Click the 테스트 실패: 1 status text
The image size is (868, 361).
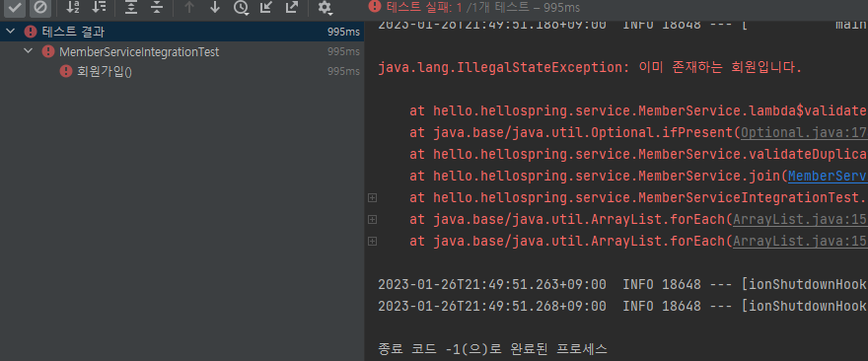pyautogui.click(x=424, y=7)
